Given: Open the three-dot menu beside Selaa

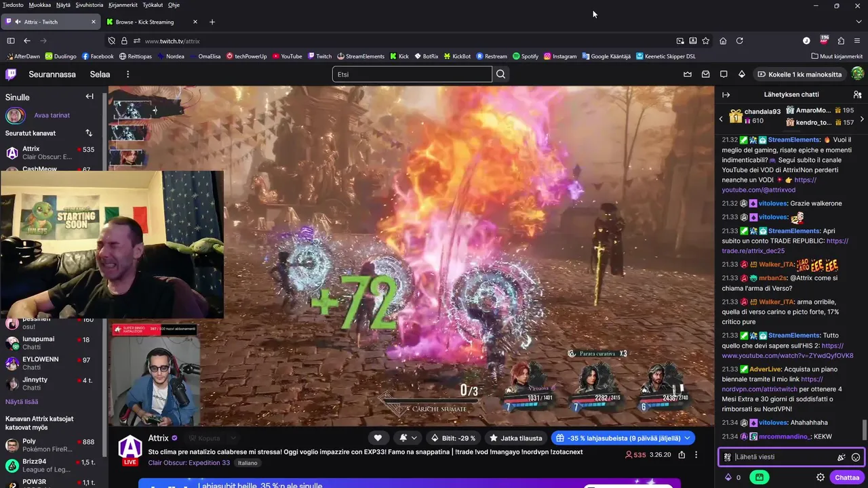Looking at the screenshot, I should tap(127, 74).
